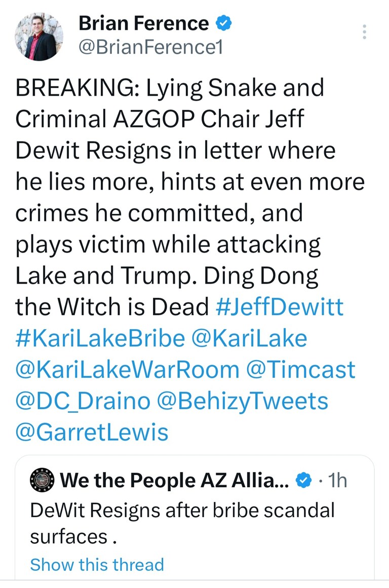The image size is (389, 588).
Task: Click the verified badge on the quoted tweet
Action: click(x=304, y=480)
